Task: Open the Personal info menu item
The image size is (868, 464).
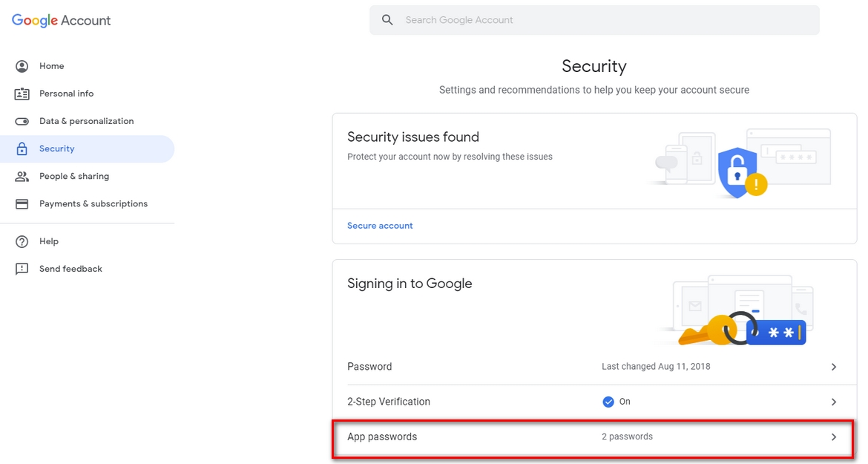Action: tap(66, 94)
